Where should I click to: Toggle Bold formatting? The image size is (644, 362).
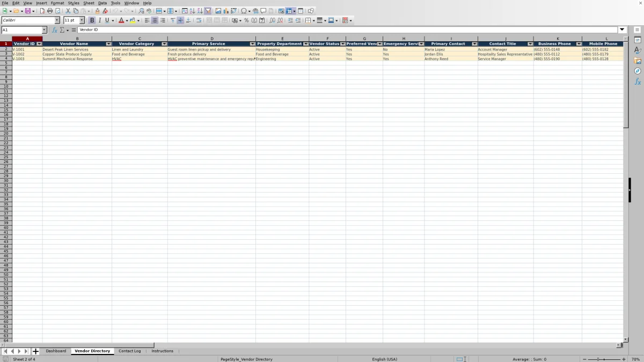(x=92, y=20)
